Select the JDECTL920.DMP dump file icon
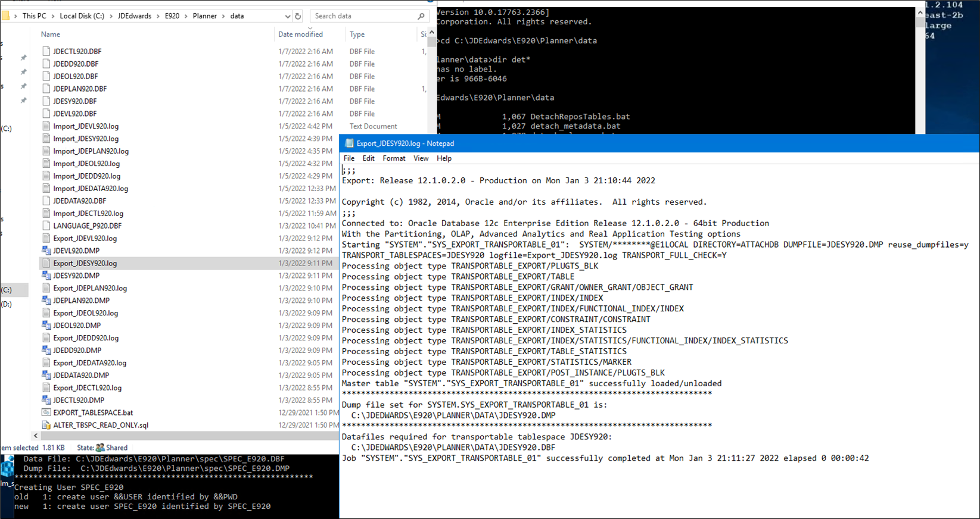The height and width of the screenshot is (519, 980). (46, 400)
